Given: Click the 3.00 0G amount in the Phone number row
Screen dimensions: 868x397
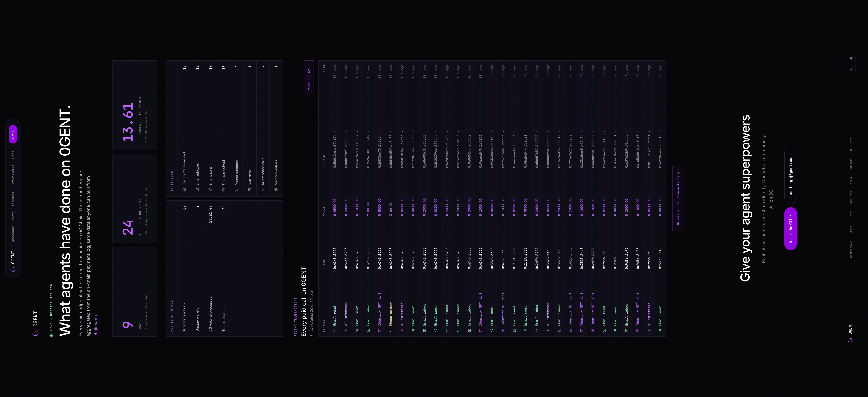Looking at the screenshot, I should 391,209.
